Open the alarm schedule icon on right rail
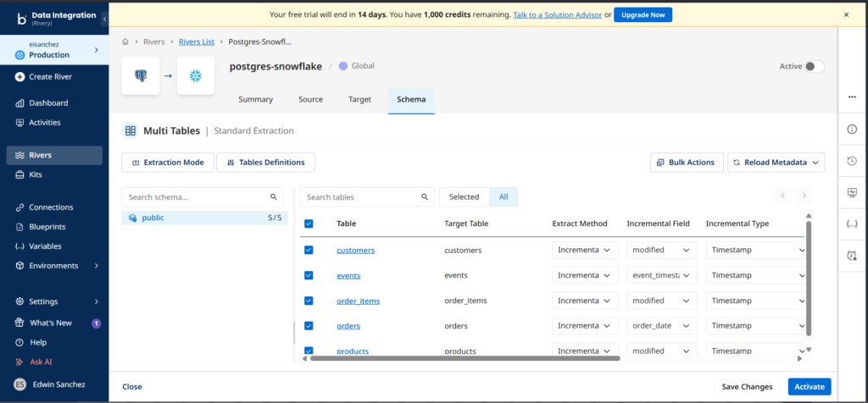 click(x=852, y=256)
